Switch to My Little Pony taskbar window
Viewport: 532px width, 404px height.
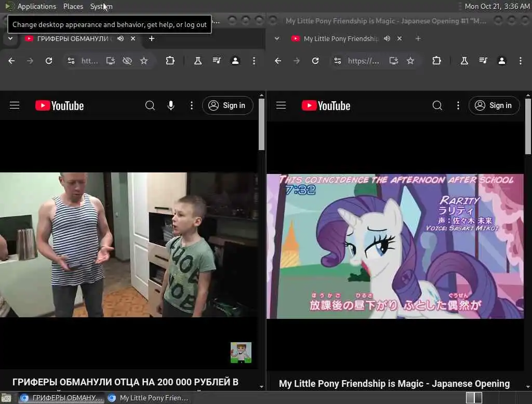click(148, 398)
